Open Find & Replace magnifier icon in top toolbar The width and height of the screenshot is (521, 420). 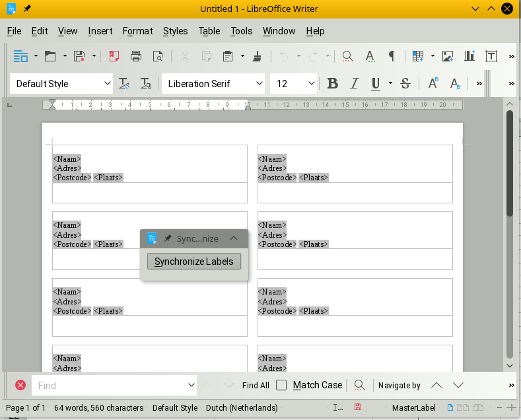coord(347,56)
